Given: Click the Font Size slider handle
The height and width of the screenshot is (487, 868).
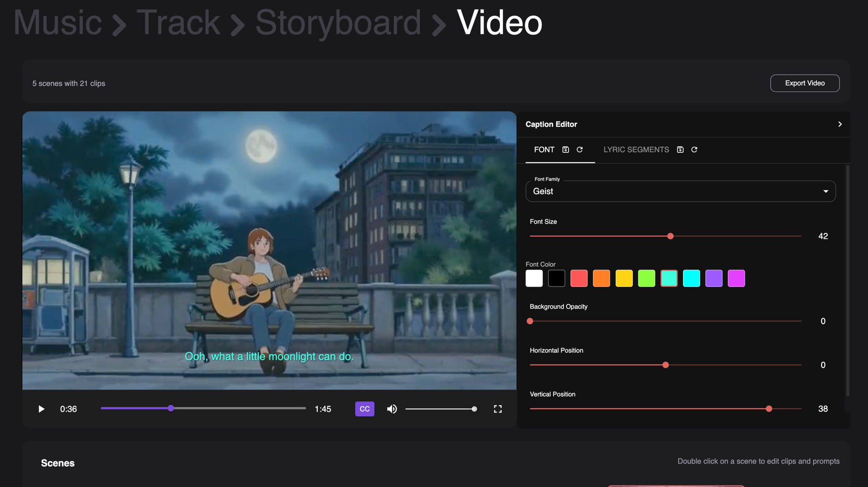Looking at the screenshot, I should point(670,236).
